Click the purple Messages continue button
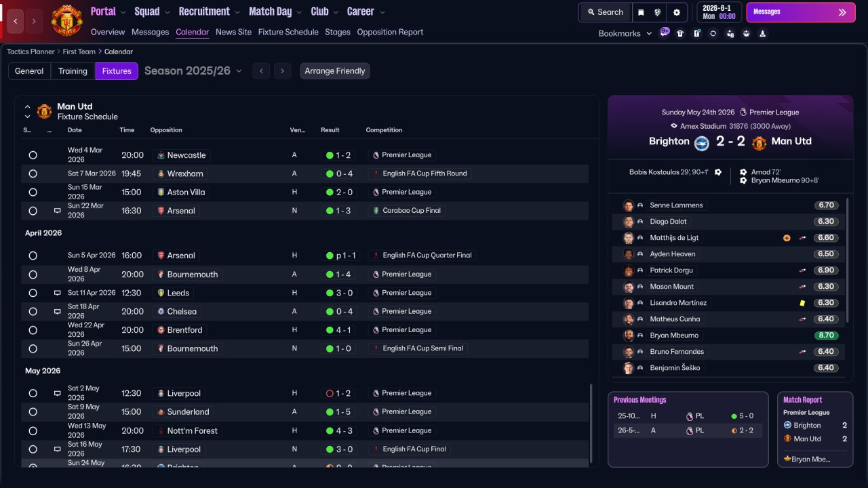The image size is (868, 488). coord(801,12)
